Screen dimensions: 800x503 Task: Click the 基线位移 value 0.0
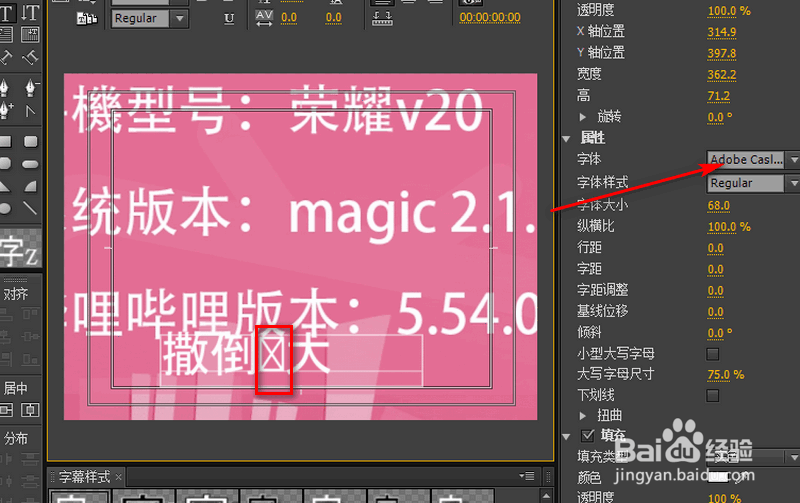[x=715, y=312]
